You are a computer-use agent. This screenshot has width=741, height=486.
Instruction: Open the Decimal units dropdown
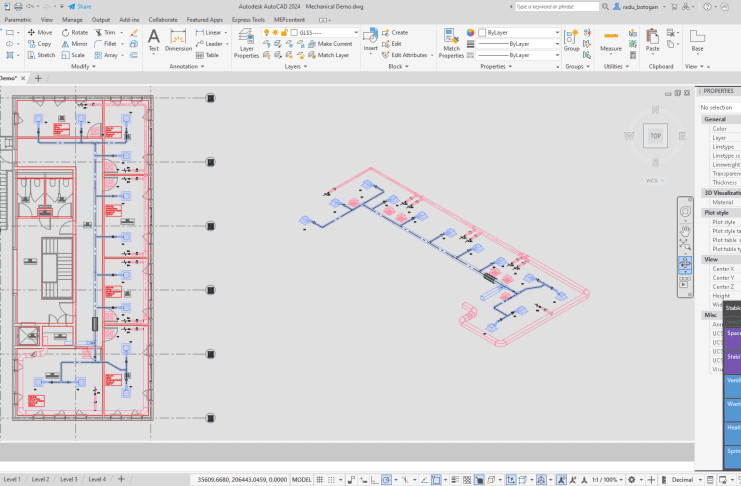(x=716, y=479)
